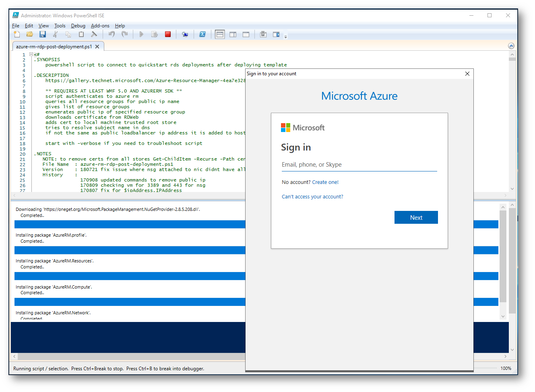Undo the last edit via the toolbar arrow
535x392 pixels.
[x=112, y=34]
